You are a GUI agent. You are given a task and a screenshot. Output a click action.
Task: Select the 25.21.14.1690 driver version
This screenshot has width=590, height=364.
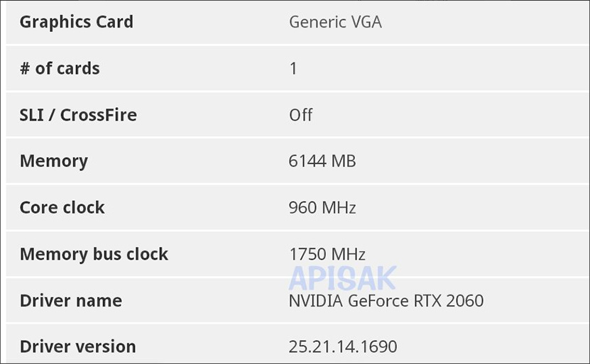pos(343,347)
